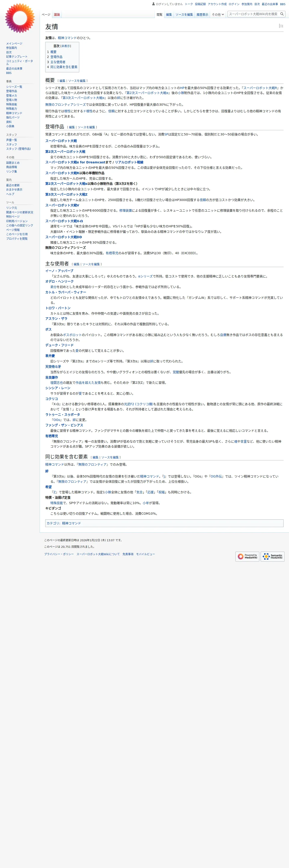Open 有栖零児 character link
This screenshot has height=868, width=289.
[52, 436]
